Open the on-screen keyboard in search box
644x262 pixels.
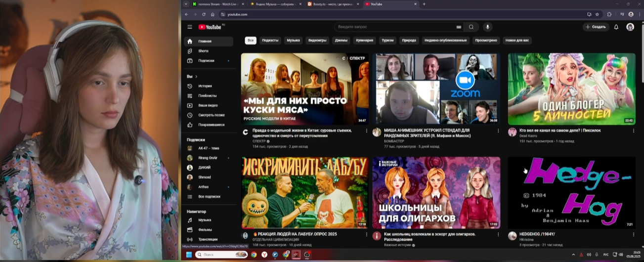[x=459, y=27]
